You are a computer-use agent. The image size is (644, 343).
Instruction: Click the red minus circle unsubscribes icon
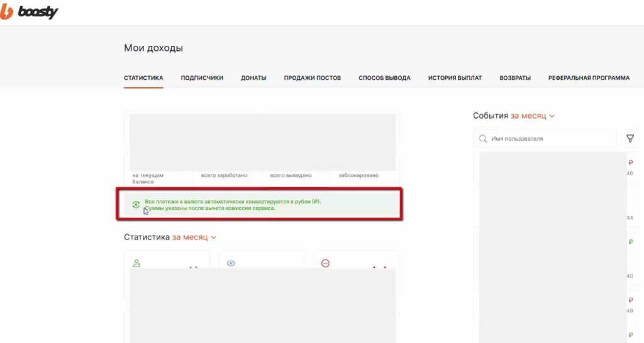pos(325,263)
